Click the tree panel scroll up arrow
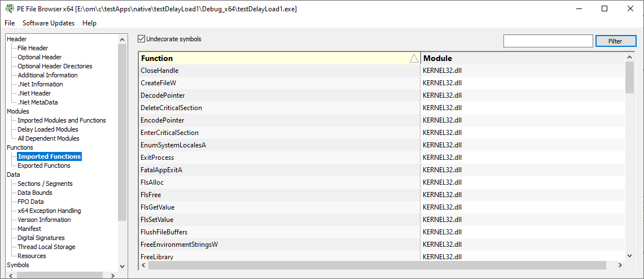Screen dimensions: 644x279 click(x=122, y=40)
